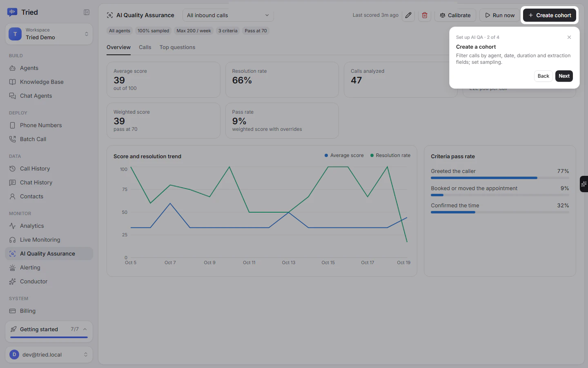Click the Calibrate button
Screen dimensions: 588x368
click(x=455, y=15)
